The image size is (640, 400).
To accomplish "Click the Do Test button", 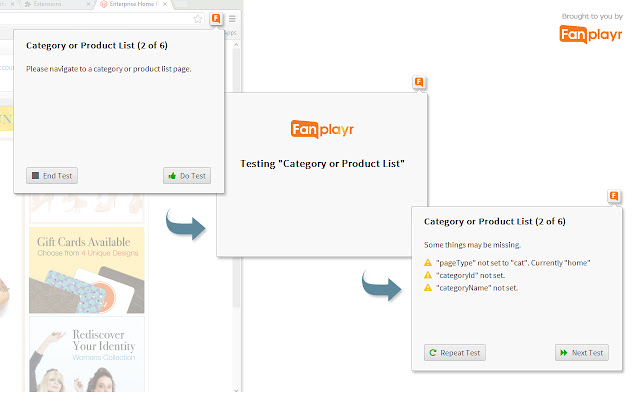I will [x=187, y=176].
